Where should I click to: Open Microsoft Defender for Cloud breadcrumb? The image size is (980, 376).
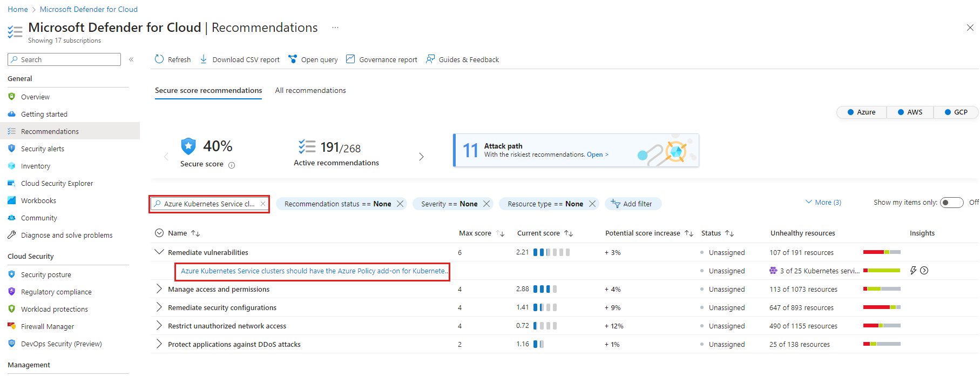[x=89, y=9]
